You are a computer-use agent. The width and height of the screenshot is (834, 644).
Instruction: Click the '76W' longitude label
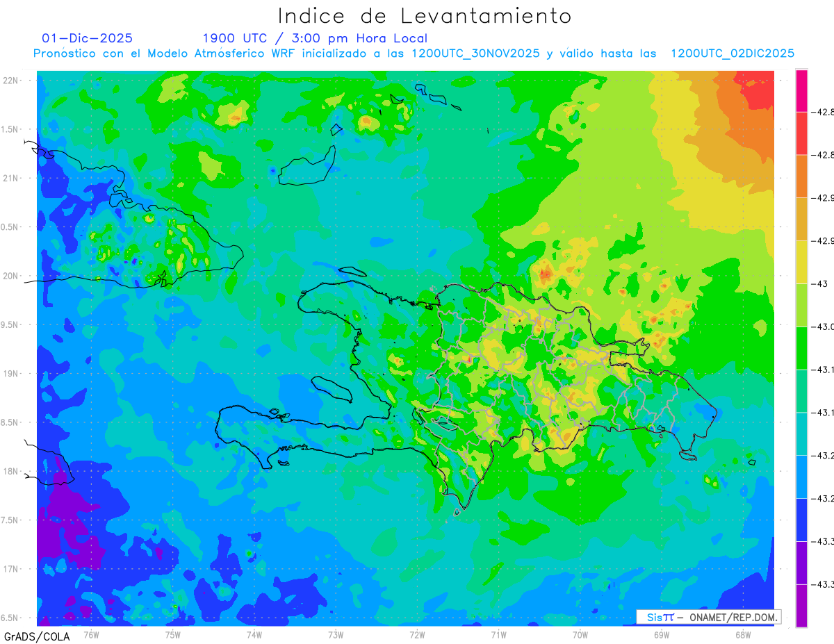[91, 634]
